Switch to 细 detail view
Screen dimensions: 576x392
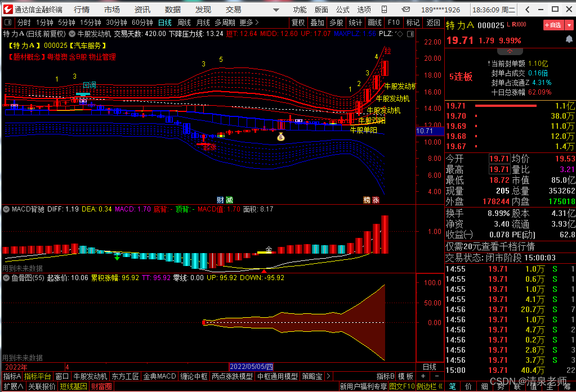click(485, 386)
